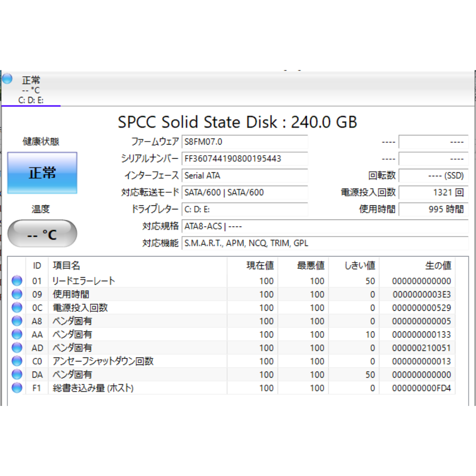Screen dimensions: 476x476
Task: Select the disk tab showing C: D: E:
Action: [31, 89]
